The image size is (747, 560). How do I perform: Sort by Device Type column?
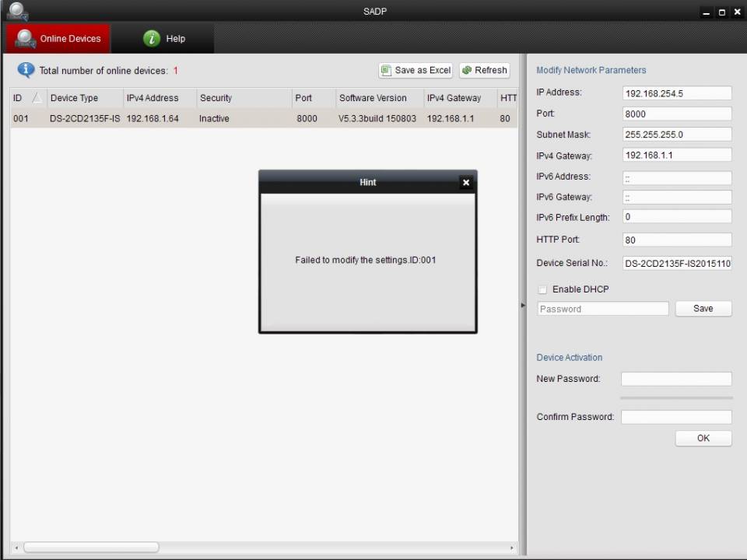85,98
